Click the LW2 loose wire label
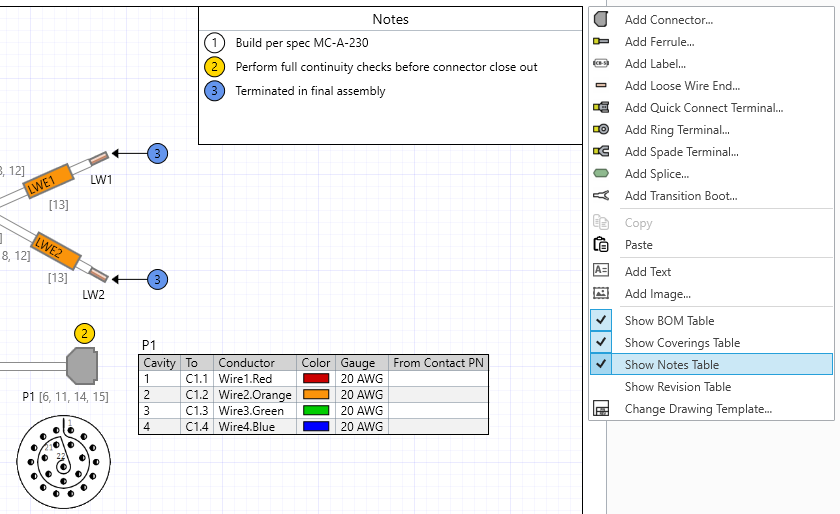This screenshot has width=840, height=514. tap(93, 294)
